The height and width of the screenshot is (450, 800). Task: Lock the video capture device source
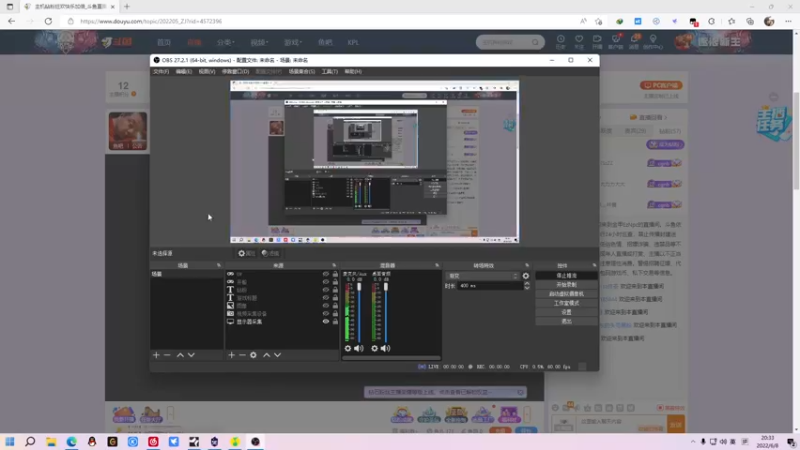(x=335, y=313)
